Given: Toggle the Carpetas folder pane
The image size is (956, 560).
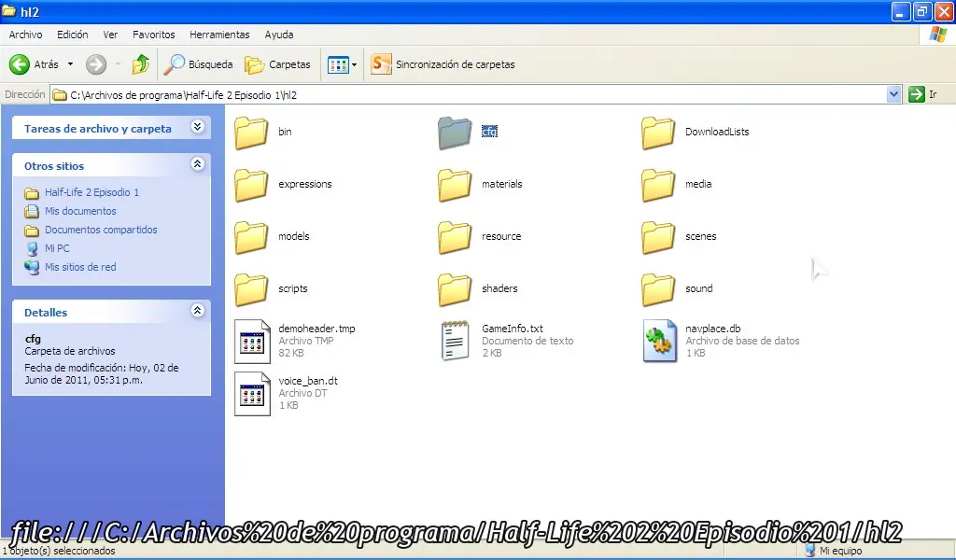Looking at the screenshot, I should (x=277, y=64).
